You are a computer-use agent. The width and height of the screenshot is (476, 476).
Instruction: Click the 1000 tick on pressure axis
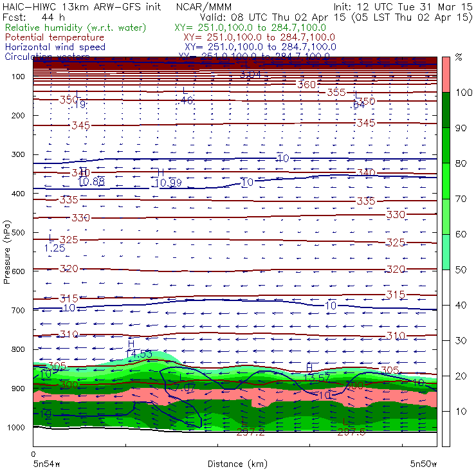[x=16, y=427]
